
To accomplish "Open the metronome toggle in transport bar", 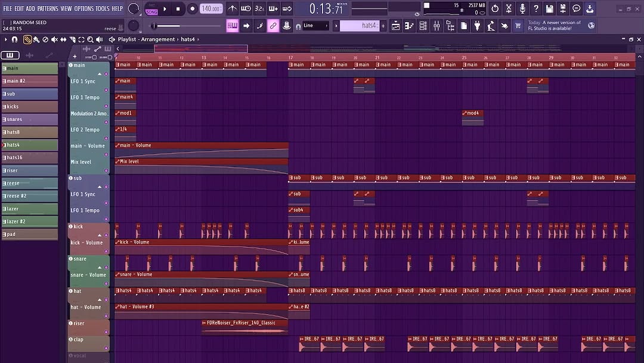I will [232, 8].
